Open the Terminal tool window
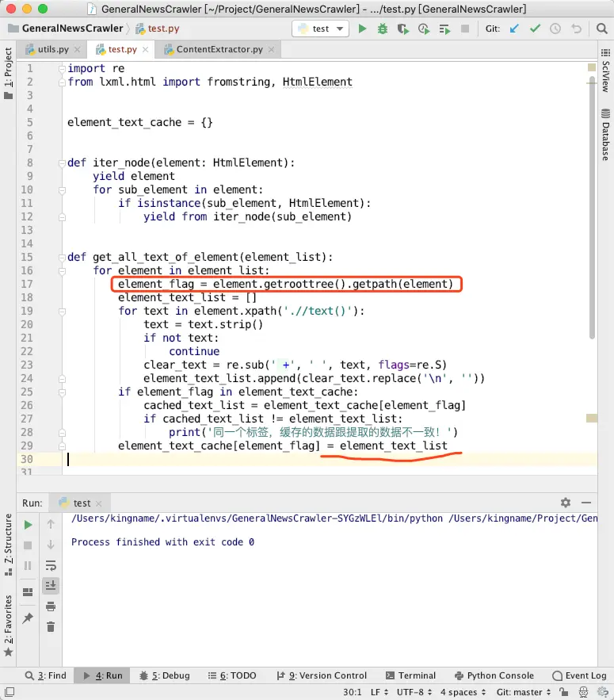Viewport: 614px width, 700px height. click(x=410, y=675)
